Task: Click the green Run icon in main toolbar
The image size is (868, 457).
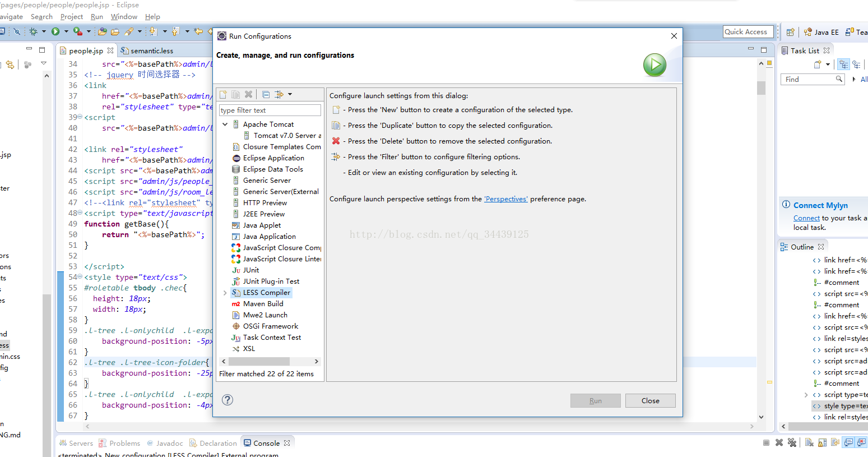Action: pyautogui.click(x=55, y=31)
